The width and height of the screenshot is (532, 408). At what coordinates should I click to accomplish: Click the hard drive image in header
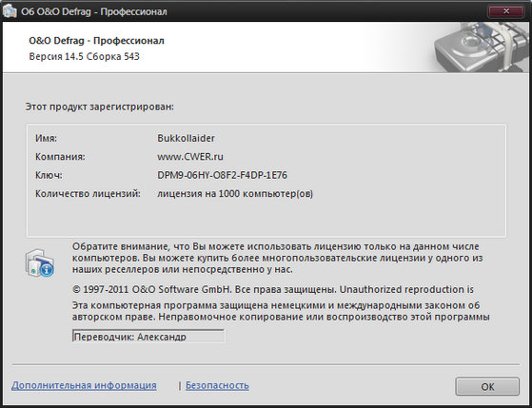[482, 47]
